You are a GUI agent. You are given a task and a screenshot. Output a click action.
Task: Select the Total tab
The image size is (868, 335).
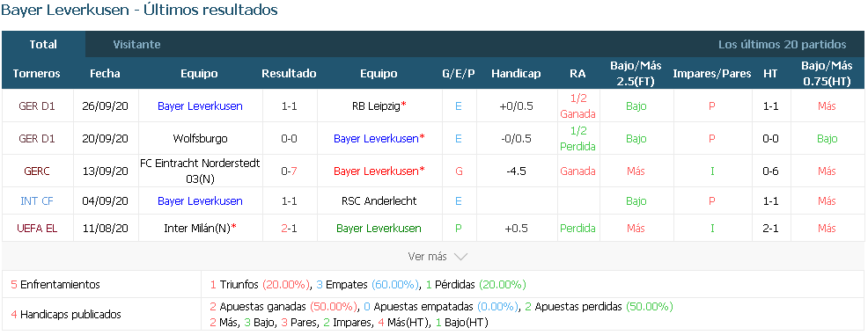pos(43,44)
